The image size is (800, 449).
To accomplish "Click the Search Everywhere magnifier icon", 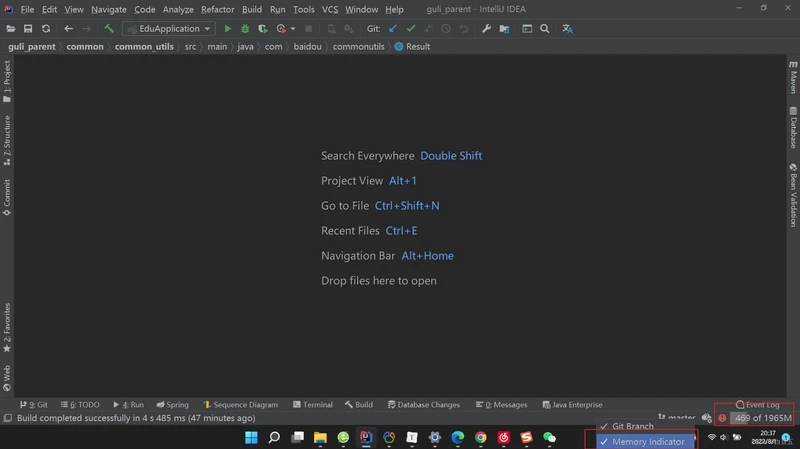I will [x=545, y=29].
